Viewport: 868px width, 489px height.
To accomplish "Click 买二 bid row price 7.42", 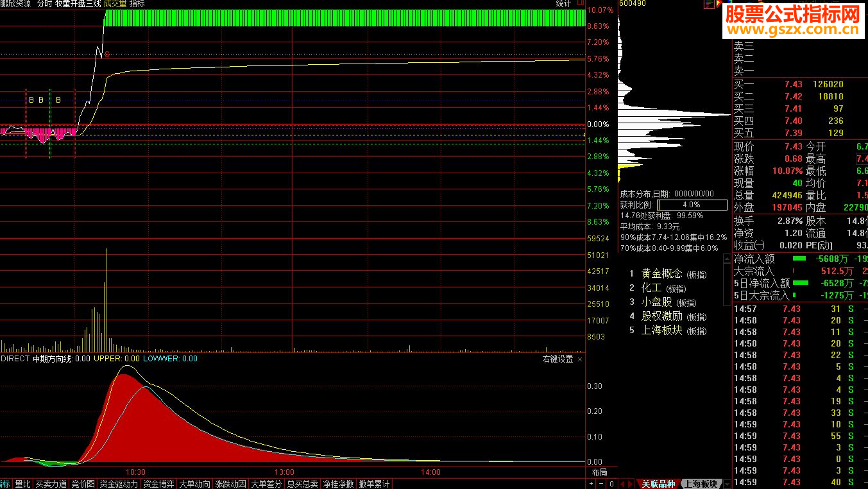I will tap(793, 96).
